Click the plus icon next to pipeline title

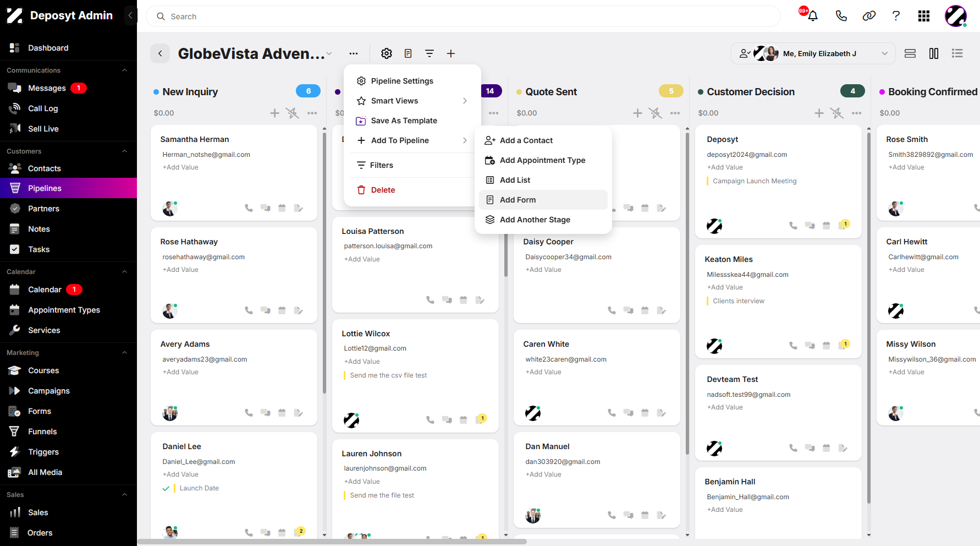pos(451,53)
